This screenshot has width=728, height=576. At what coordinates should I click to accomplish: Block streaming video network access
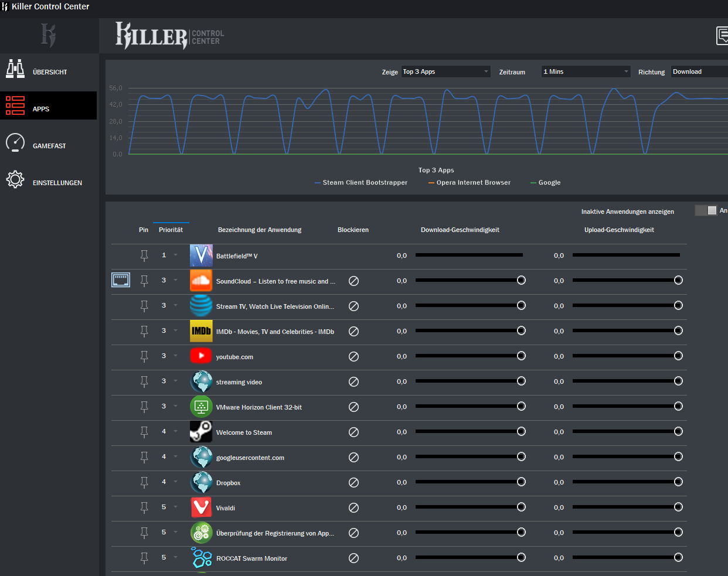(x=353, y=381)
